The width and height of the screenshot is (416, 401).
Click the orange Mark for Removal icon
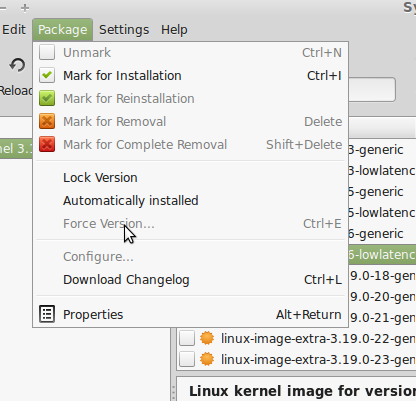(47, 122)
